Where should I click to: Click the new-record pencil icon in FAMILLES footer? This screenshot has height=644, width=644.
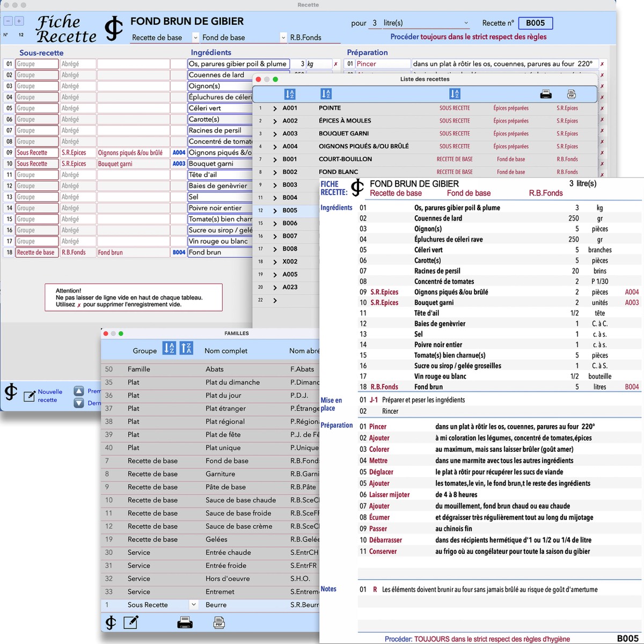tap(131, 623)
